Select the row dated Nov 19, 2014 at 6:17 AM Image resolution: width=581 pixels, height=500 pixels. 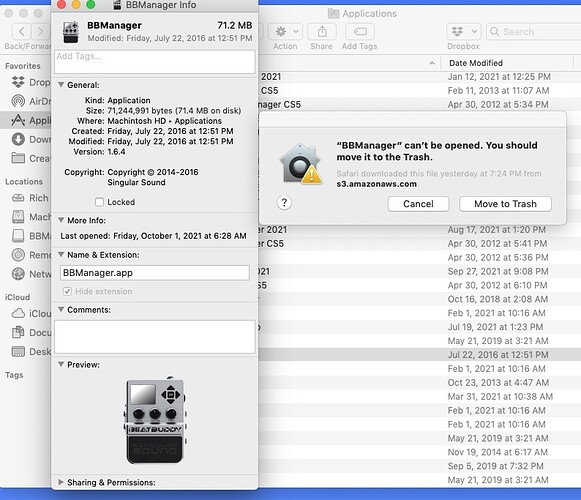pos(419,452)
